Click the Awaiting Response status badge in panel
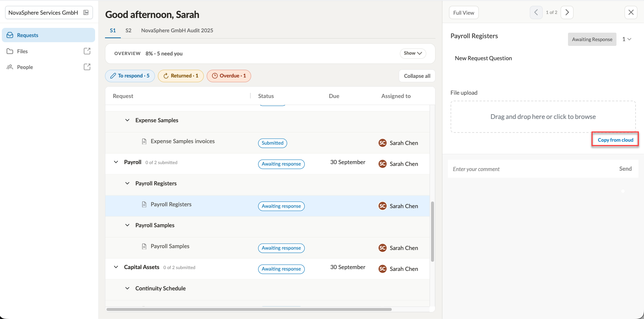Screen dimensions: 644x319 coord(592,39)
